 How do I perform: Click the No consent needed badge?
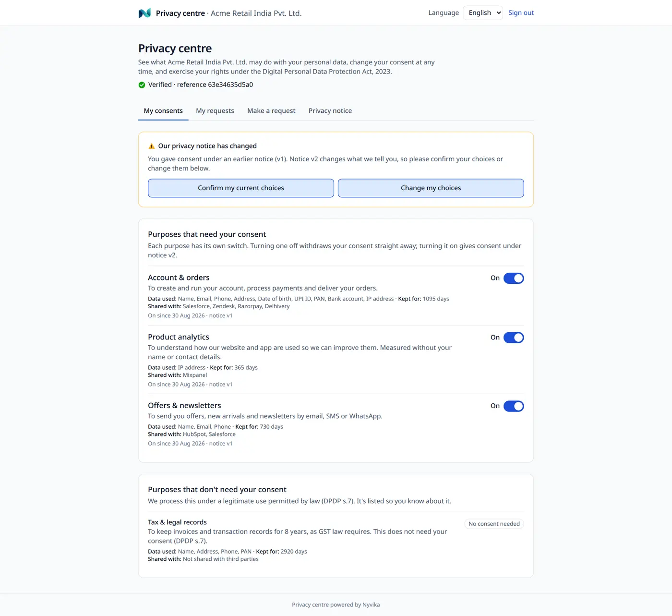(x=494, y=524)
